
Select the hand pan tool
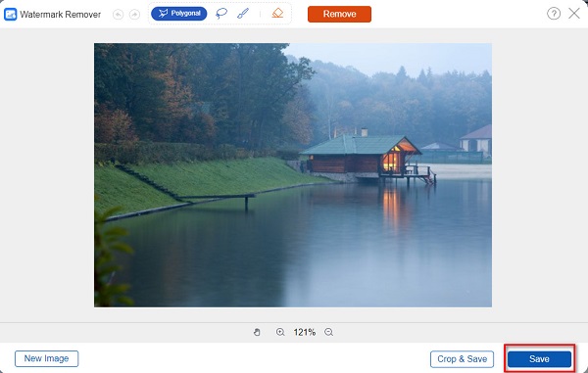(257, 332)
